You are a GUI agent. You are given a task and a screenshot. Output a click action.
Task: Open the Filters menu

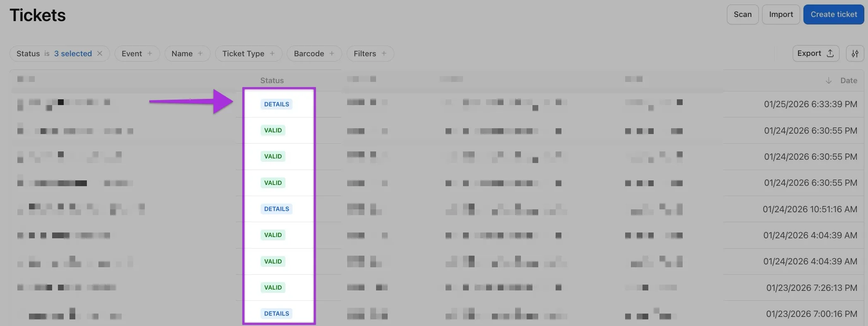pyautogui.click(x=370, y=53)
